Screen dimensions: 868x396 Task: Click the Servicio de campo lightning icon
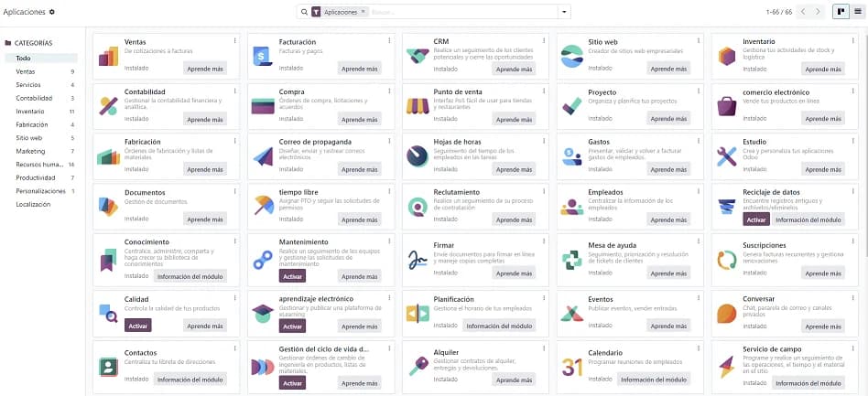(726, 368)
